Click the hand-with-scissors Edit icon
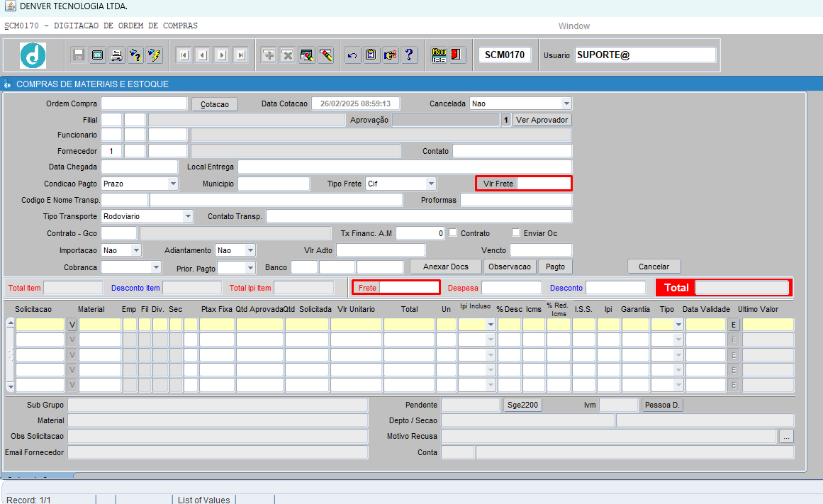823x504 pixels. tap(390, 55)
